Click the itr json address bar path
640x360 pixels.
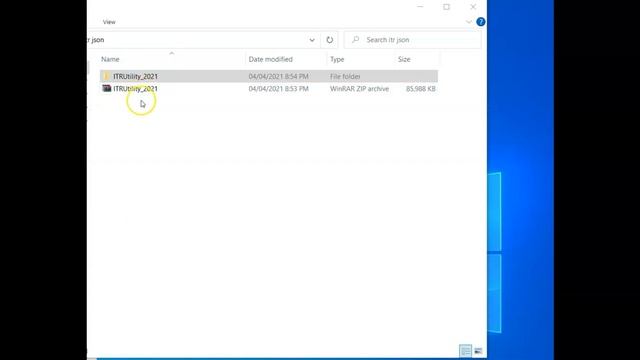pos(96,40)
